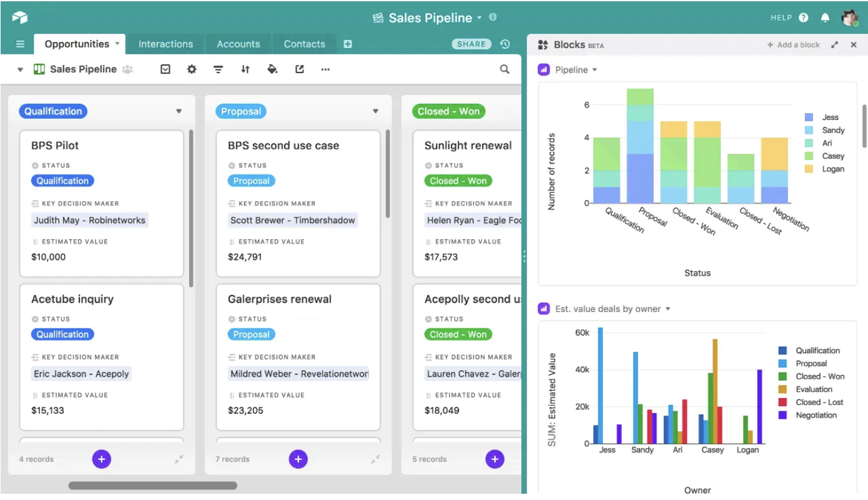The width and height of the screenshot is (868, 500).
Task: Switch to the Contacts tab
Action: click(x=304, y=44)
